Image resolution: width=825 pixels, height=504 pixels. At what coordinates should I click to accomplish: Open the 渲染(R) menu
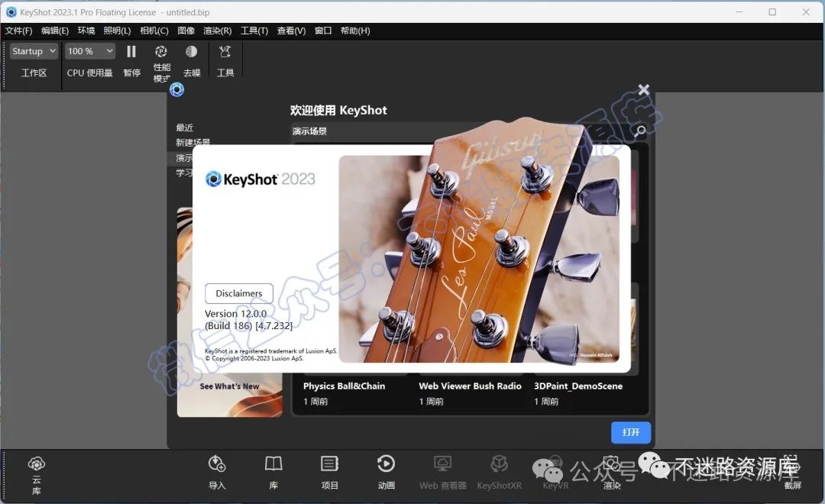(217, 31)
